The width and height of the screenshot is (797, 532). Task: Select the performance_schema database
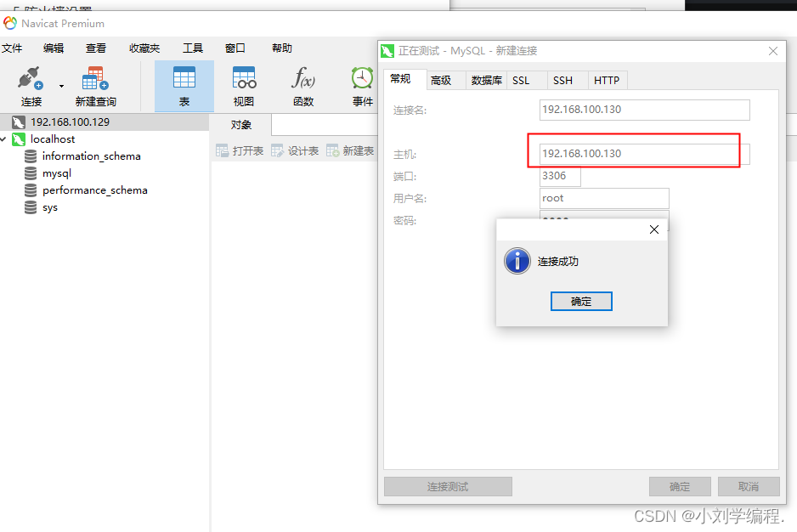click(95, 190)
